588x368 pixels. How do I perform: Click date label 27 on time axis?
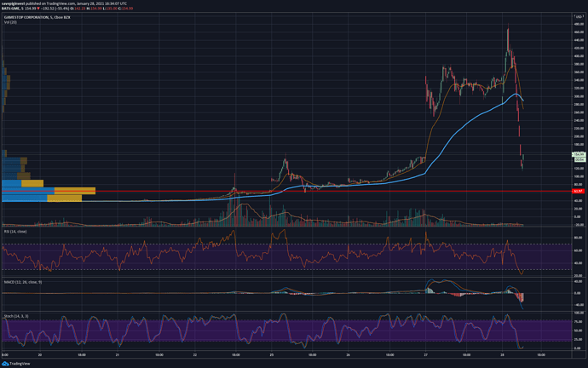tap(425, 354)
